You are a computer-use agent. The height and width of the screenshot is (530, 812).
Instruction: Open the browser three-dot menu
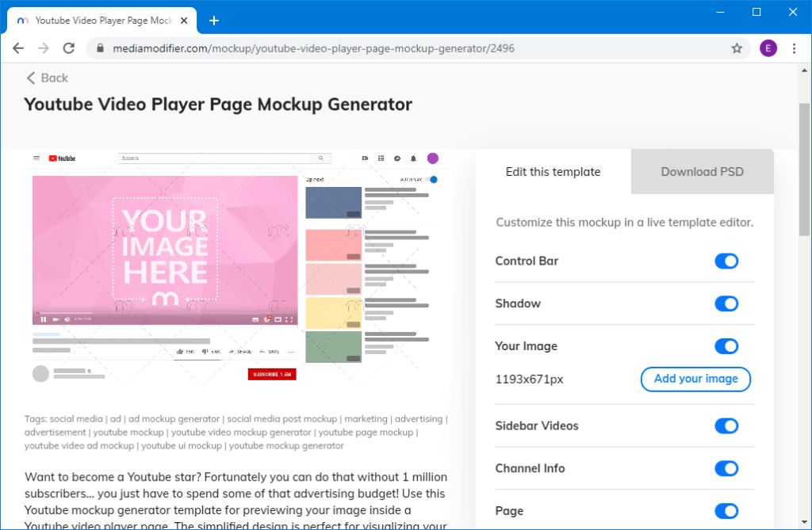[x=795, y=48]
